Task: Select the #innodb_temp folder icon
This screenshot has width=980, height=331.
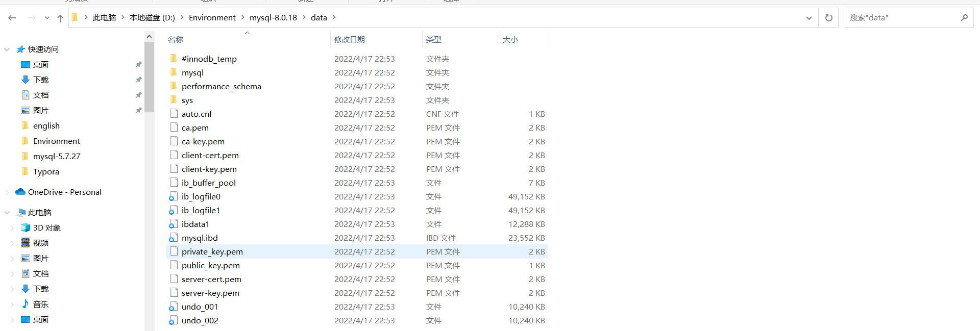Action: click(174, 59)
